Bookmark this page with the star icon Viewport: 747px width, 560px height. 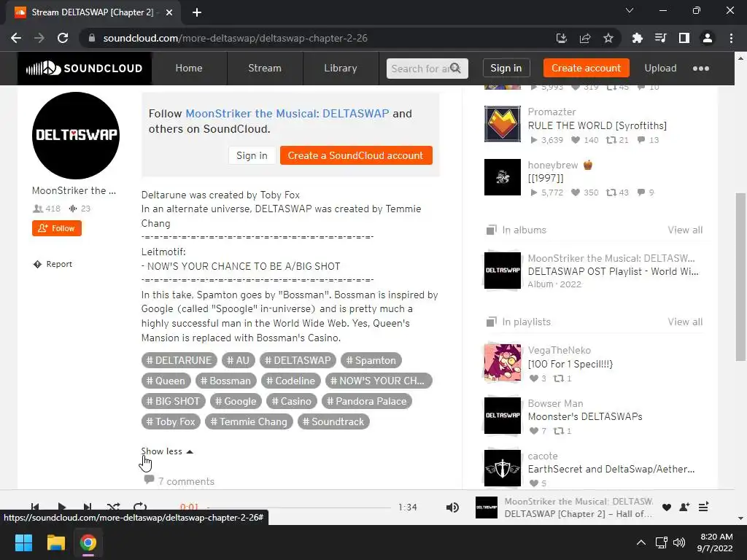[x=608, y=38]
